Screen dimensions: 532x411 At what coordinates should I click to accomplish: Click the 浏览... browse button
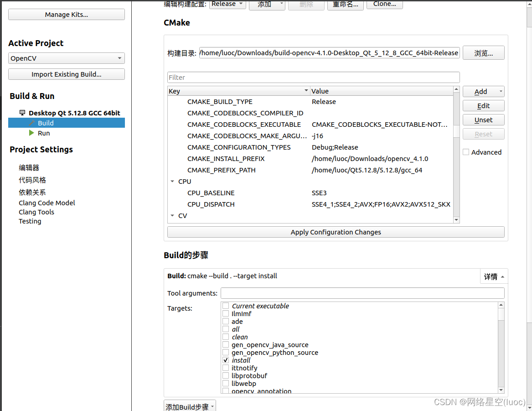click(x=484, y=53)
